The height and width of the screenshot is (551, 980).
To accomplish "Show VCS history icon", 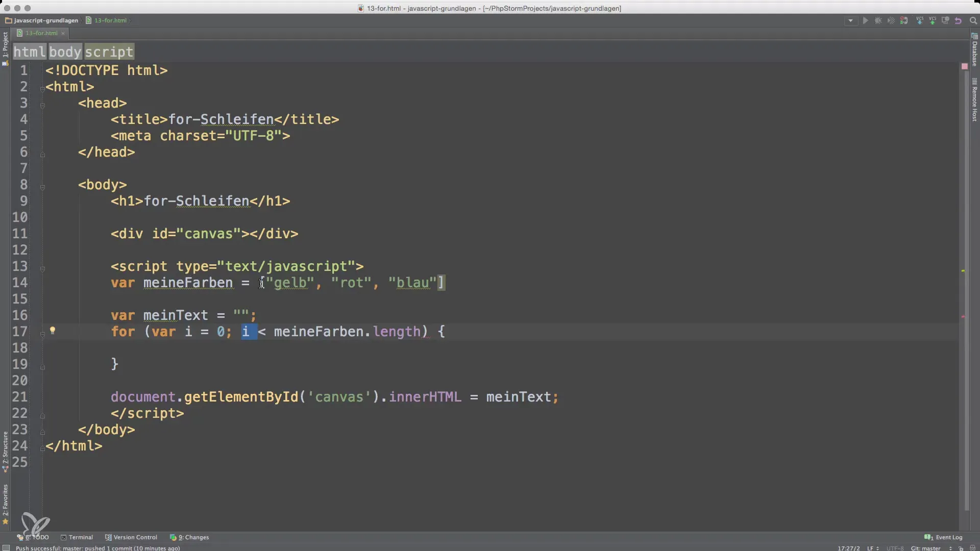I will click(x=945, y=21).
